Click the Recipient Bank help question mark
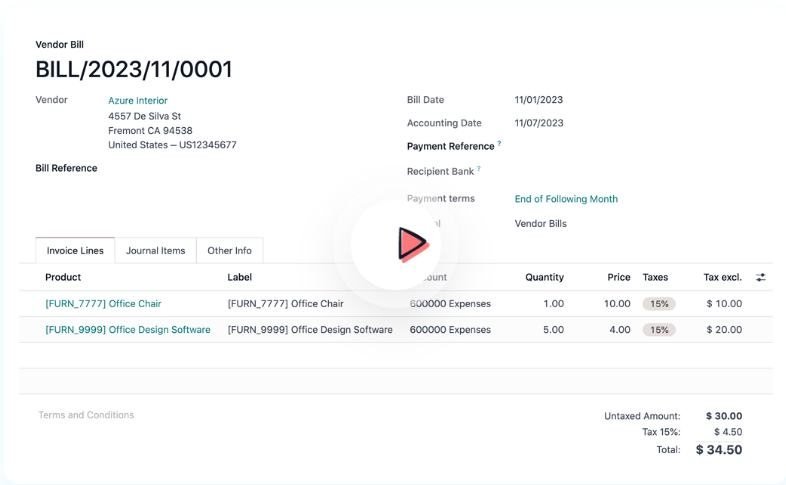 coord(479,169)
